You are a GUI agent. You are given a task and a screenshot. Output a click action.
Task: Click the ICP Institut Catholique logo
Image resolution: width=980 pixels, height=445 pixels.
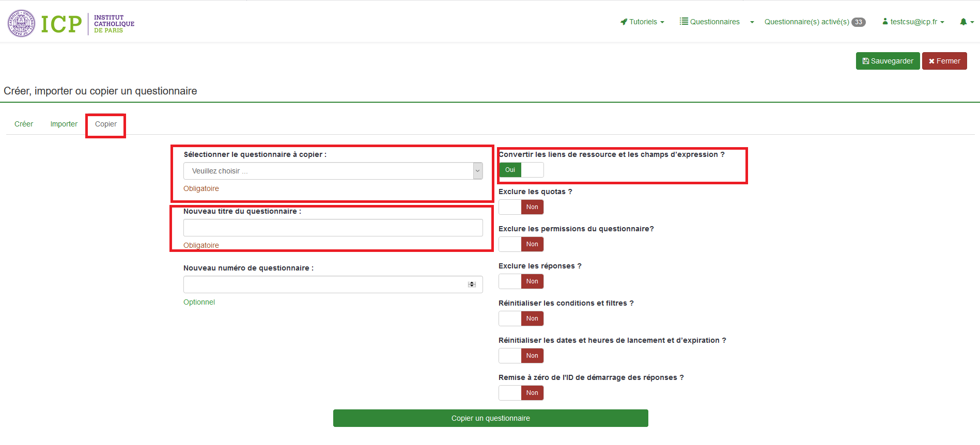(71, 23)
